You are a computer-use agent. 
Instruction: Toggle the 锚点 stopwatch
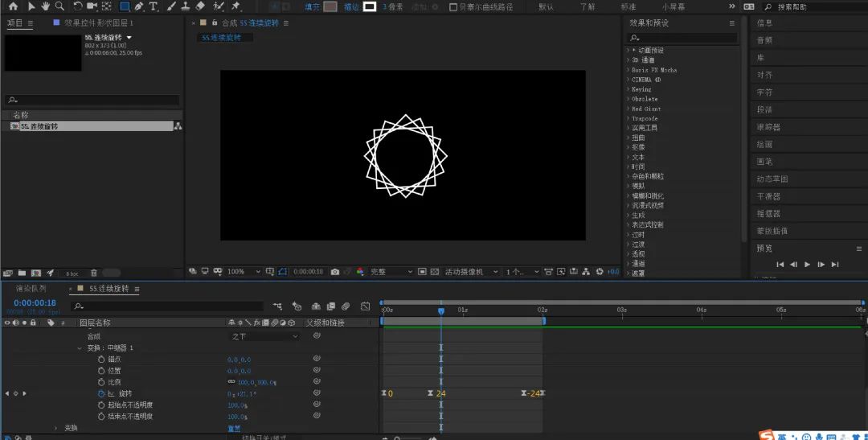click(x=101, y=359)
